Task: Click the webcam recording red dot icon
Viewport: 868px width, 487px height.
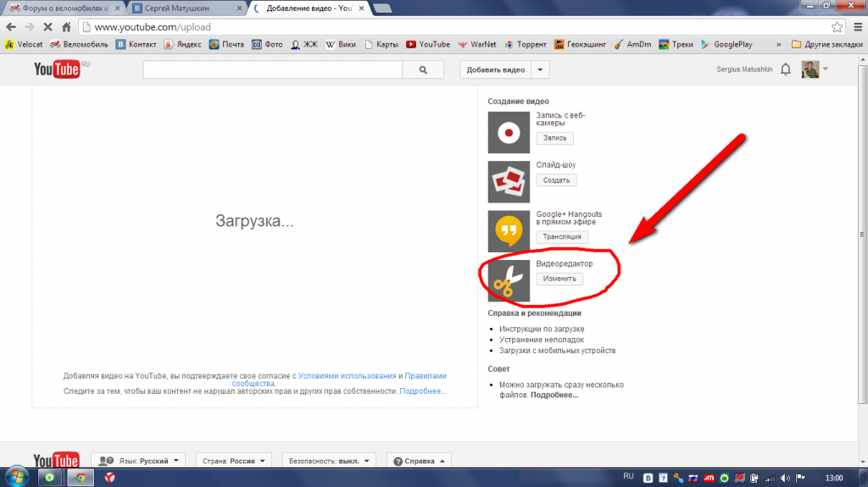Action: 509,132
